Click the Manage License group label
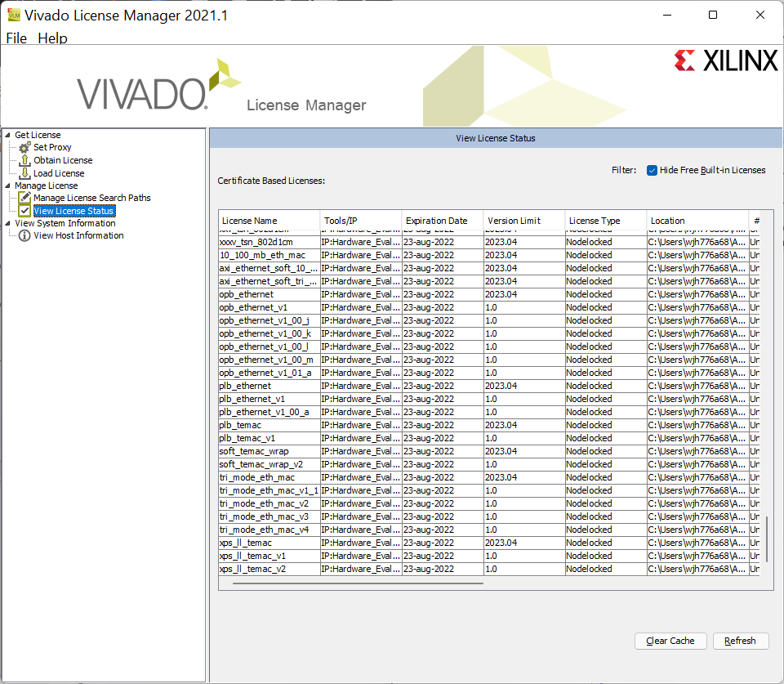Screen dimensions: 784x684 click(x=46, y=186)
